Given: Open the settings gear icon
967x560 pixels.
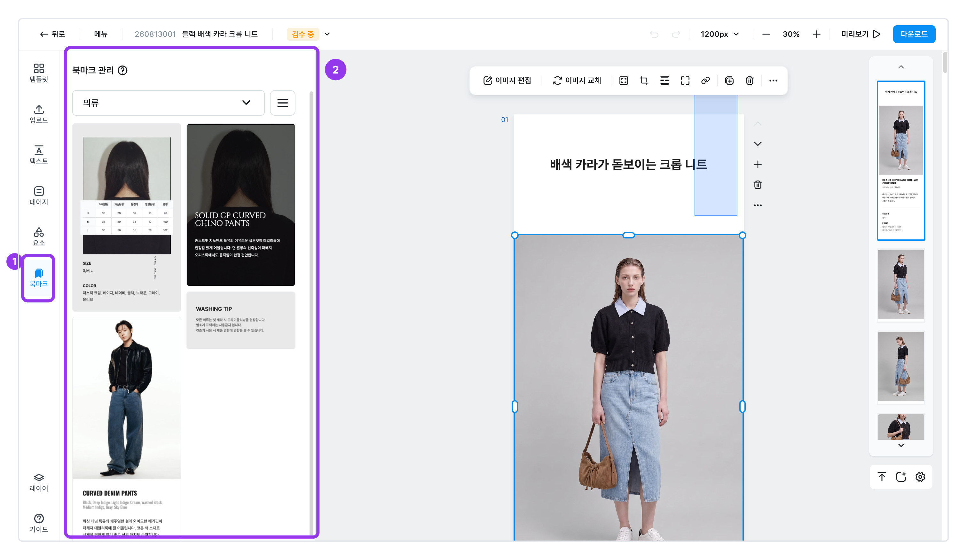Looking at the screenshot, I should (x=920, y=477).
